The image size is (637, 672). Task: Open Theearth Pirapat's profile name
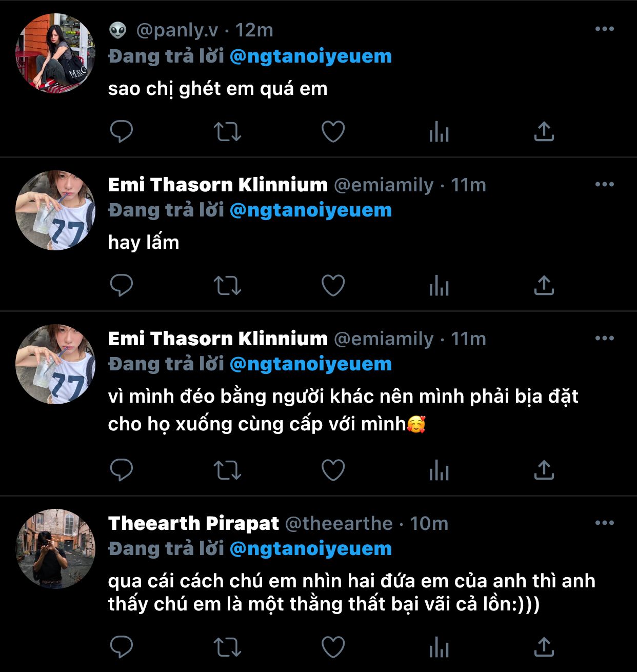[193, 523]
